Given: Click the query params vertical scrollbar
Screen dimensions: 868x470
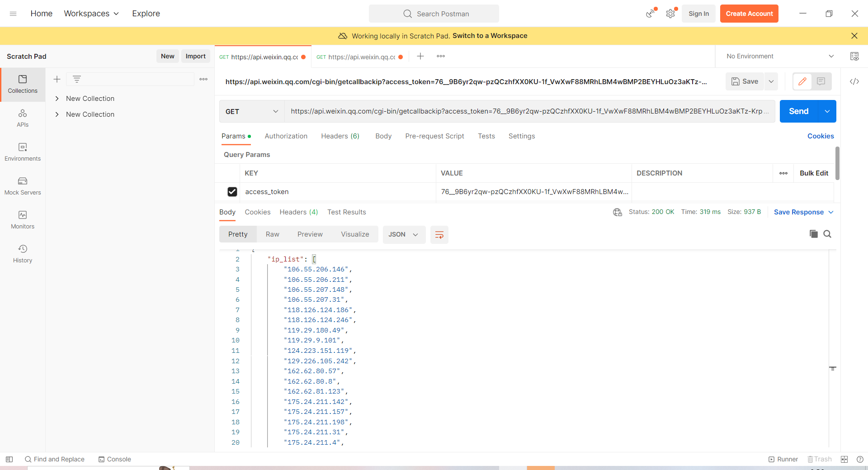Looking at the screenshot, I should coord(837,163).
